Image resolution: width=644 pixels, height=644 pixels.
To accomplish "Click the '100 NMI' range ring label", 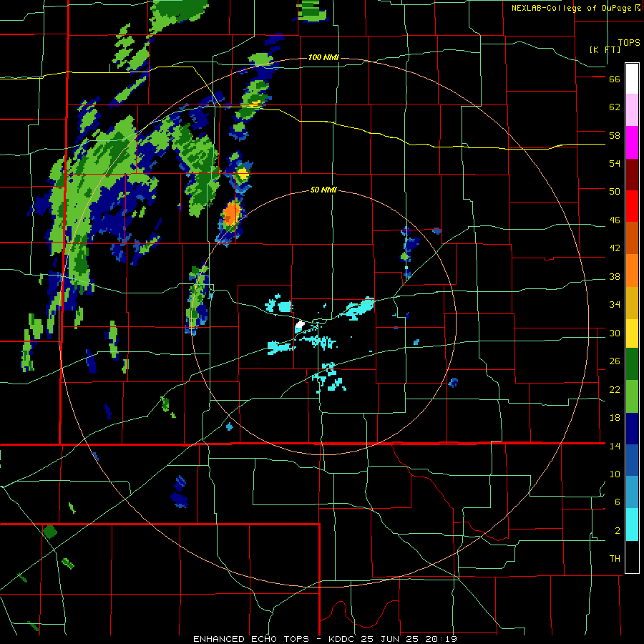I will click(x=323, y=57).
